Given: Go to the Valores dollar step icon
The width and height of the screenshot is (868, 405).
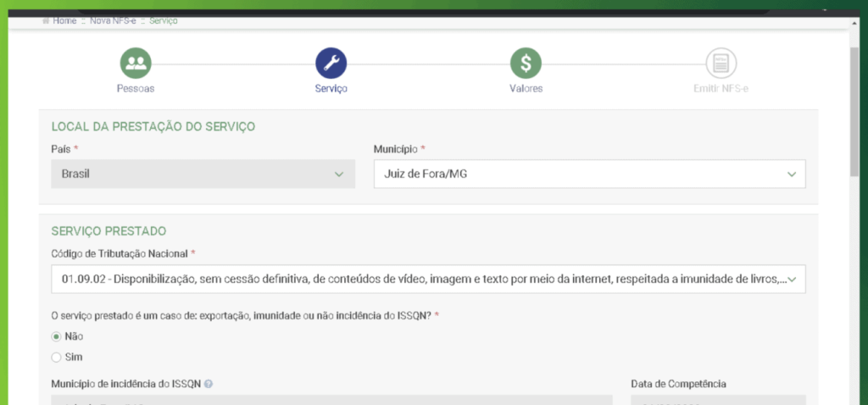Looking at the screenshot, I should 526,63.
